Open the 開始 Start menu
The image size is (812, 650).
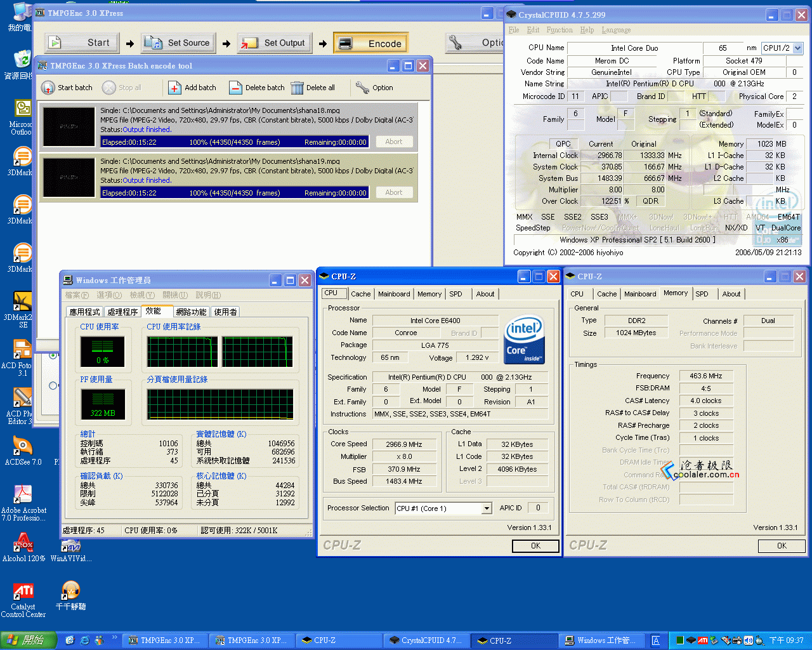29,640
